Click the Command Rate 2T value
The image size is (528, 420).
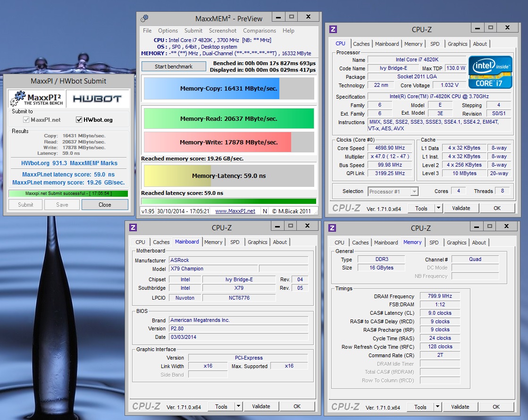(440, 355)
